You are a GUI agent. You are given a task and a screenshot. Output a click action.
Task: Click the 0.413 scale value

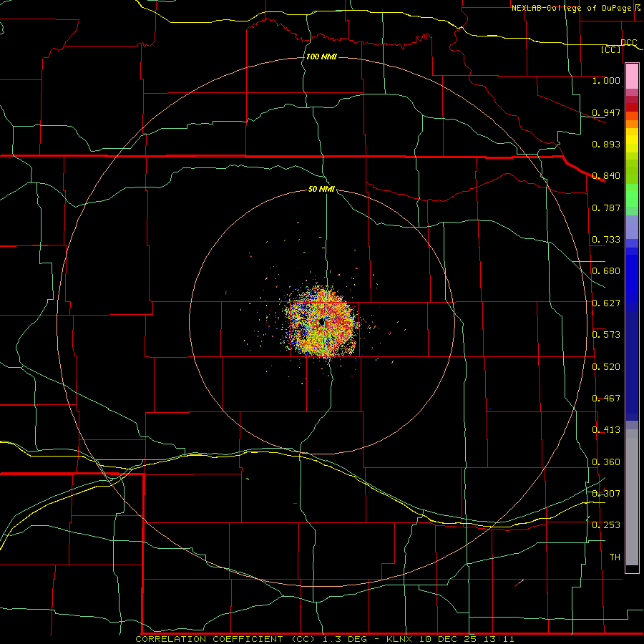606,430
